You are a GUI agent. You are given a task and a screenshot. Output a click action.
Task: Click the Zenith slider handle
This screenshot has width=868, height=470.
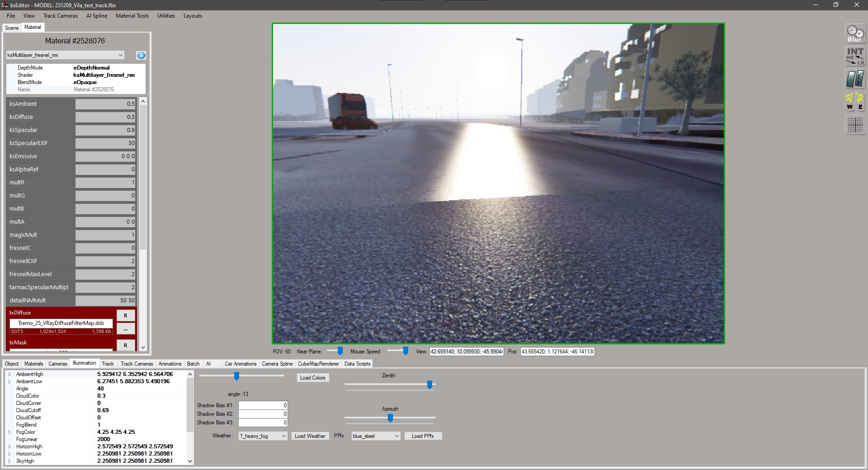pyautogui.click(x=430, y=385)
